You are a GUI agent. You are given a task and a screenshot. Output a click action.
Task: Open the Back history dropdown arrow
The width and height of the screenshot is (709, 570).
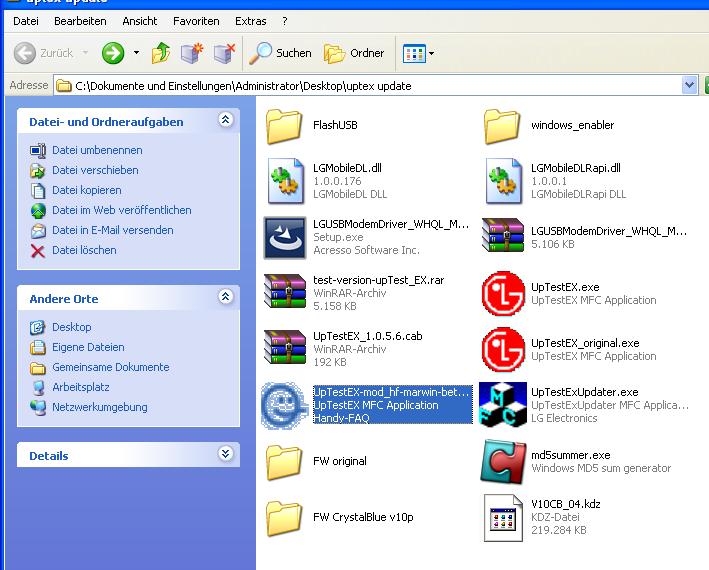tap(85, 53)
